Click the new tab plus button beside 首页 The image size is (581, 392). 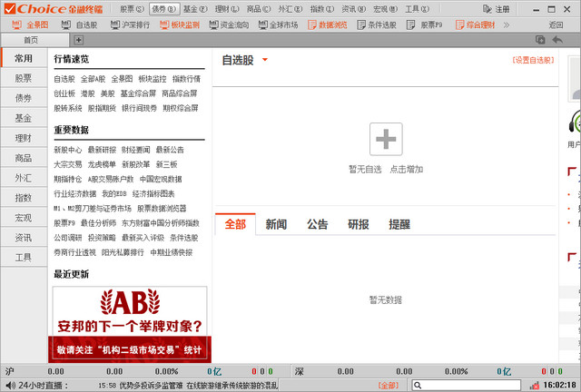(x=78, y=40)
